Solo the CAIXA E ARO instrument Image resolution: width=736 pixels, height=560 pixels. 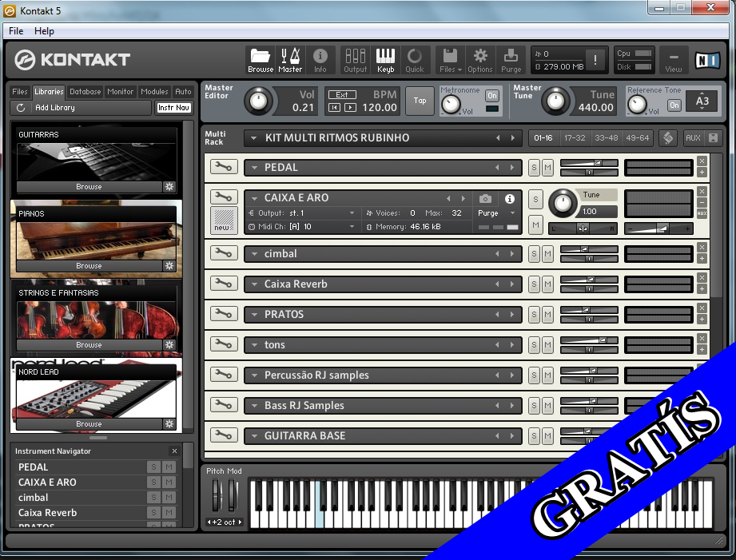tap(535, 199)
